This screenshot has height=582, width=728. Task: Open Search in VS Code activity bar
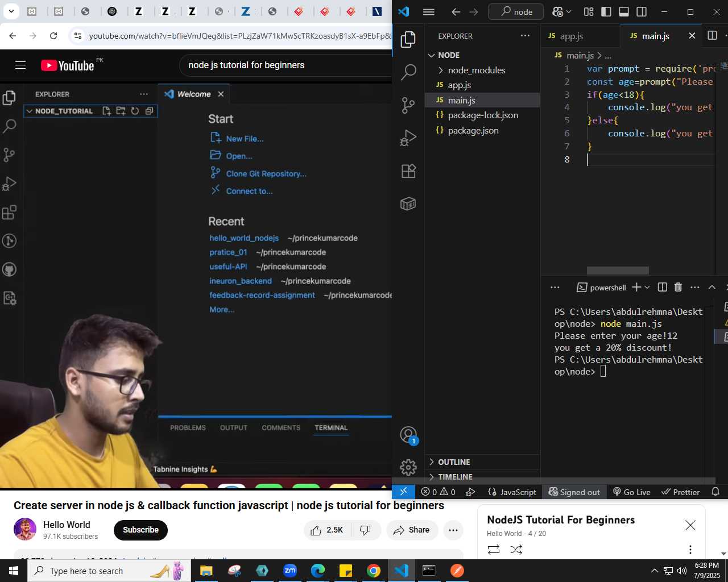(x=408, y=72)
